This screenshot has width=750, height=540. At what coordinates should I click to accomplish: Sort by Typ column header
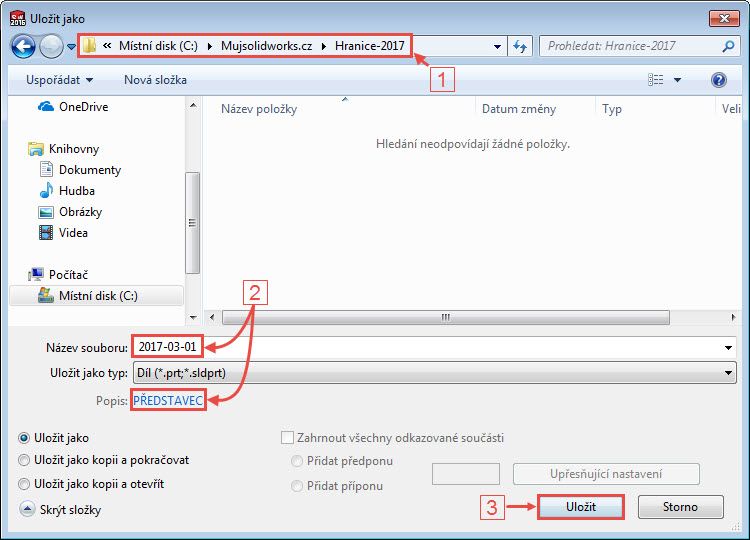pyautogui.click(x=612, y=109)
